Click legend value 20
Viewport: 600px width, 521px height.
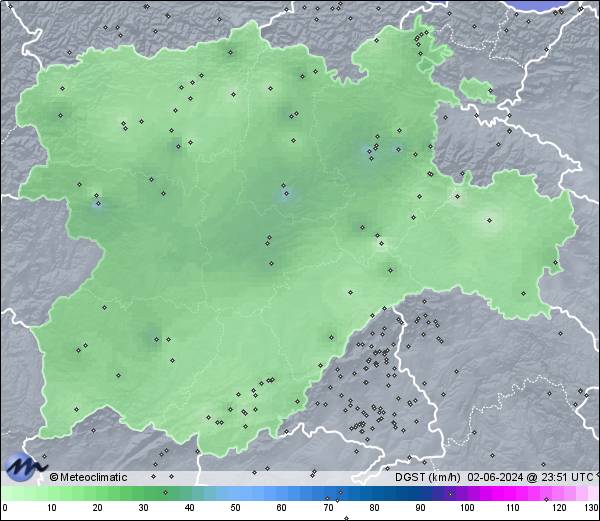[98, 508]
